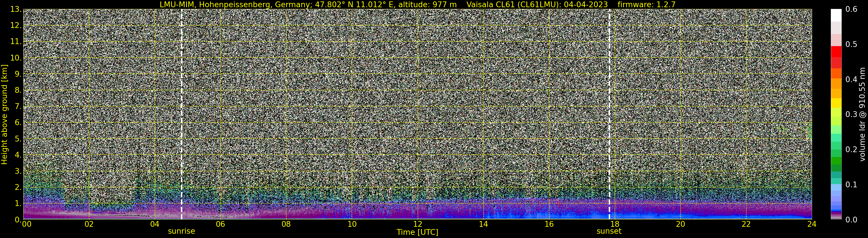Click the y-axis tick label '7.'
The width and height of the screenshot is (868, 238).
click(x=18, y=106)
